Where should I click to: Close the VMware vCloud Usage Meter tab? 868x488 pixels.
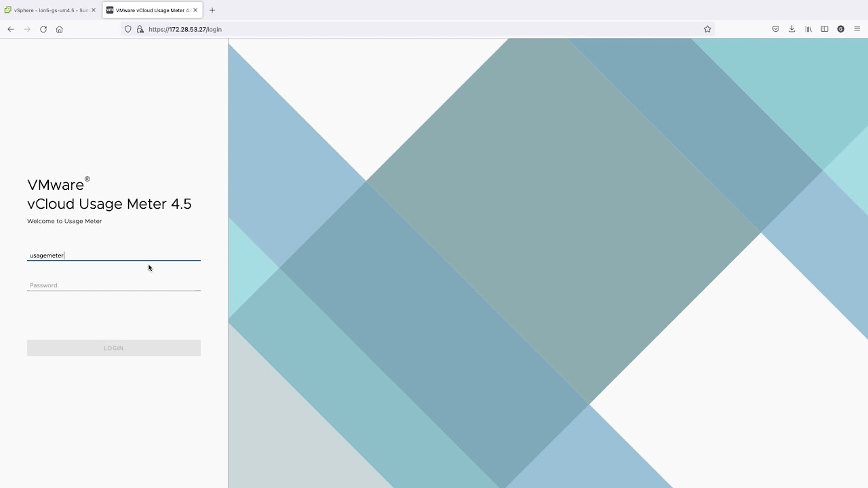195,10
